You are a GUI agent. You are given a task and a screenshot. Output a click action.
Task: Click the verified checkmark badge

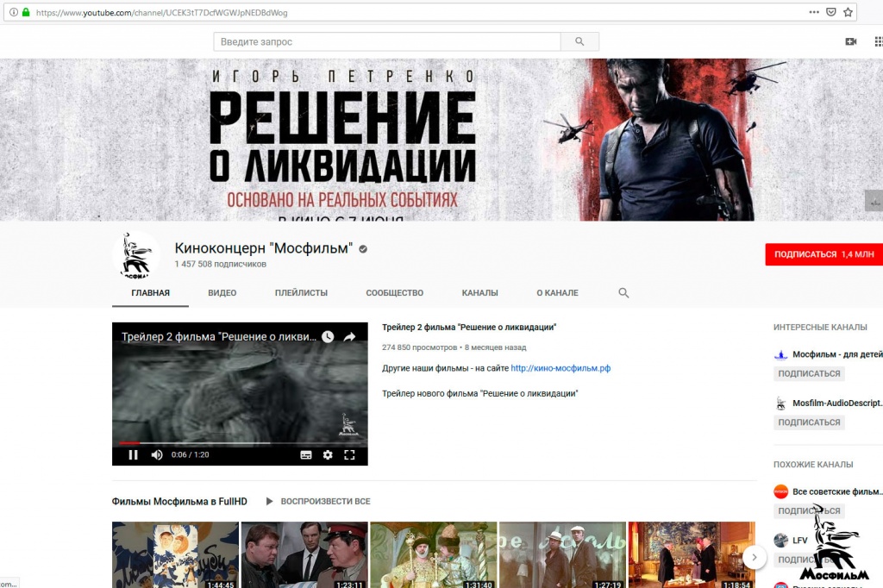[363, 249]
